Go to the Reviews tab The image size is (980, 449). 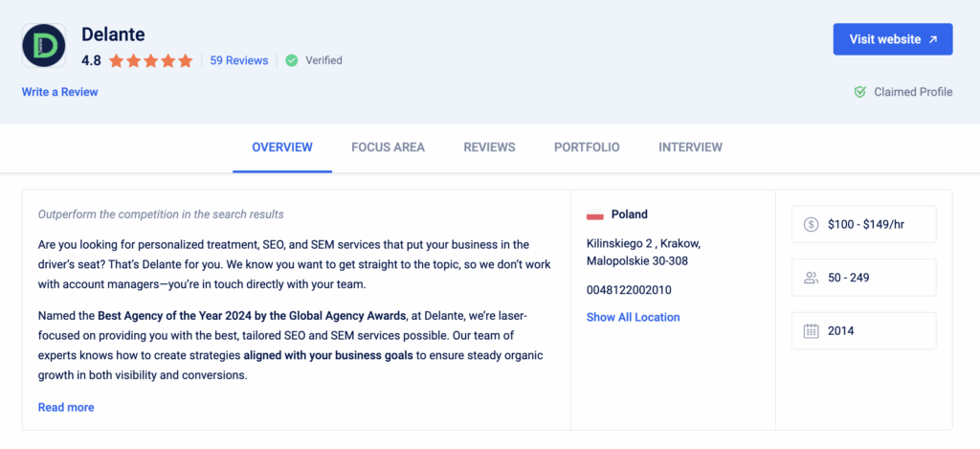click(489, 147)
